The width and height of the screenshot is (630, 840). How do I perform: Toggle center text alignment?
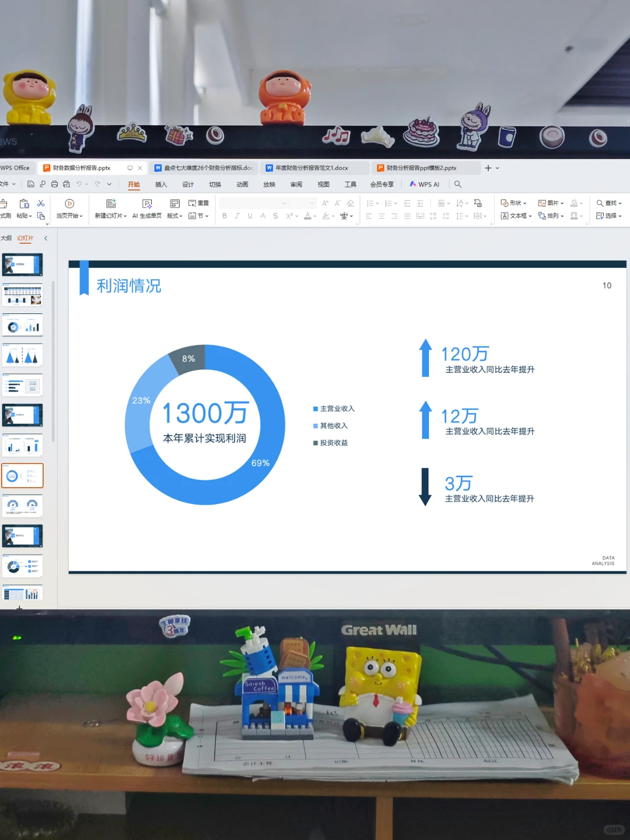[381, 216]
